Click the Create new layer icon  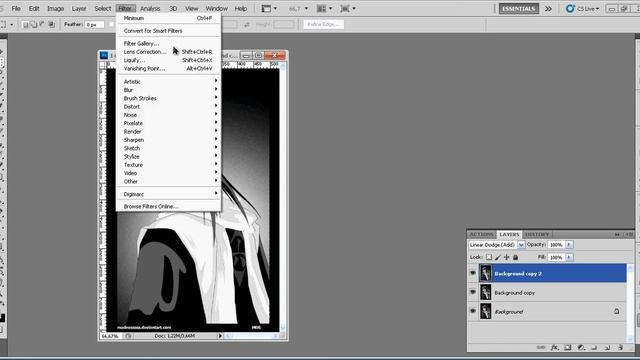[607, 347]
